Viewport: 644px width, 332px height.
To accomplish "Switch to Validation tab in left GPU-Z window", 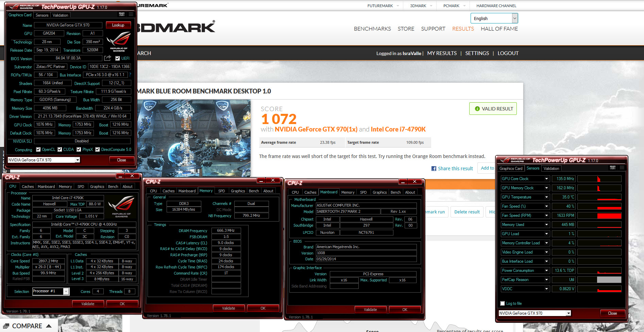I will [61, 15].
